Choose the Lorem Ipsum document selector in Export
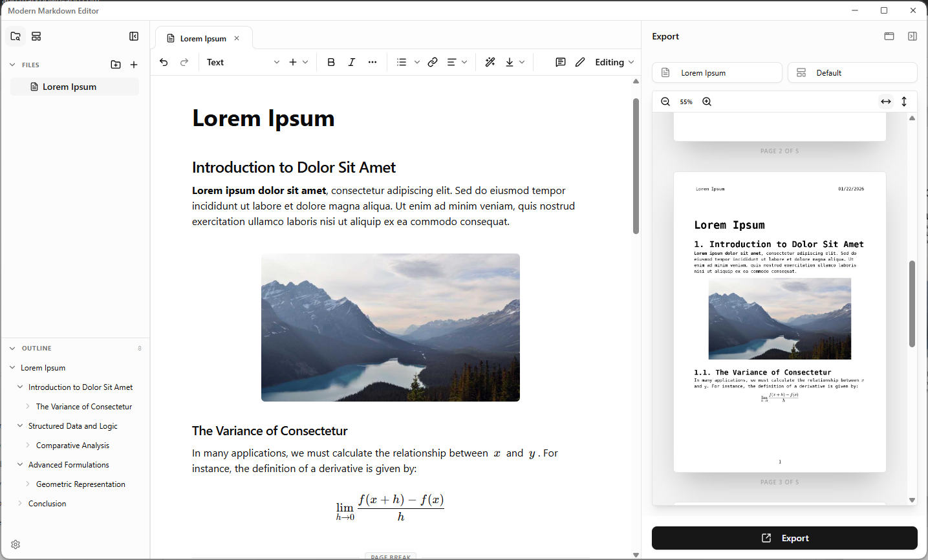The width and height of the screenshot is (928, 560). point(717,72)
